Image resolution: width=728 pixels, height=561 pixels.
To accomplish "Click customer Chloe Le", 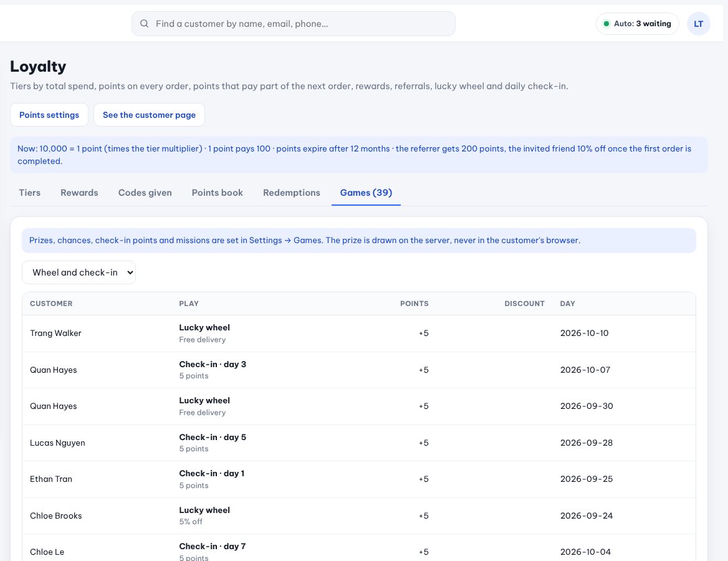I will pos(47,552).
